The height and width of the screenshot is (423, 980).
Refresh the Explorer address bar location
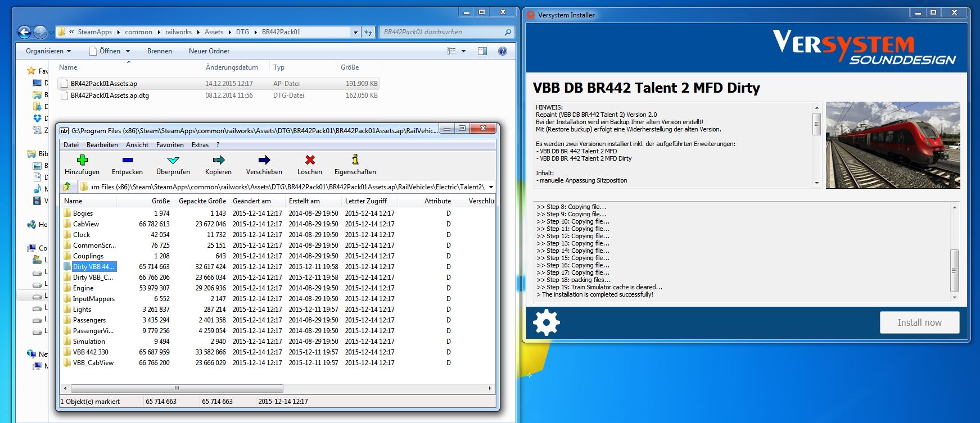pos(368,32)
